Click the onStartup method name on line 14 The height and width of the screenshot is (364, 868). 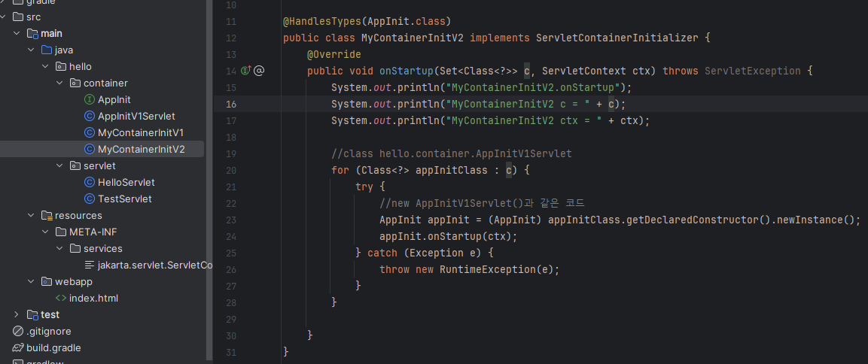tap(407, 71)
